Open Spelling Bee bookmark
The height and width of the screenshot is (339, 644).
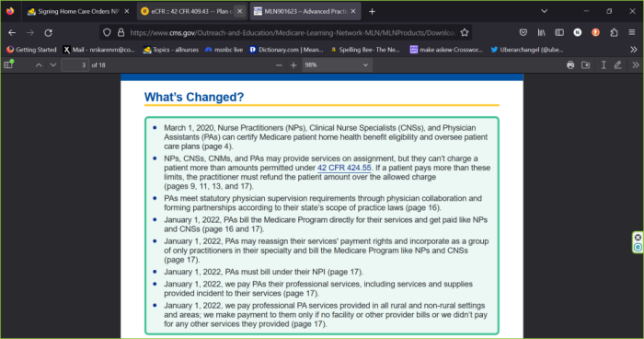[364, 50]
